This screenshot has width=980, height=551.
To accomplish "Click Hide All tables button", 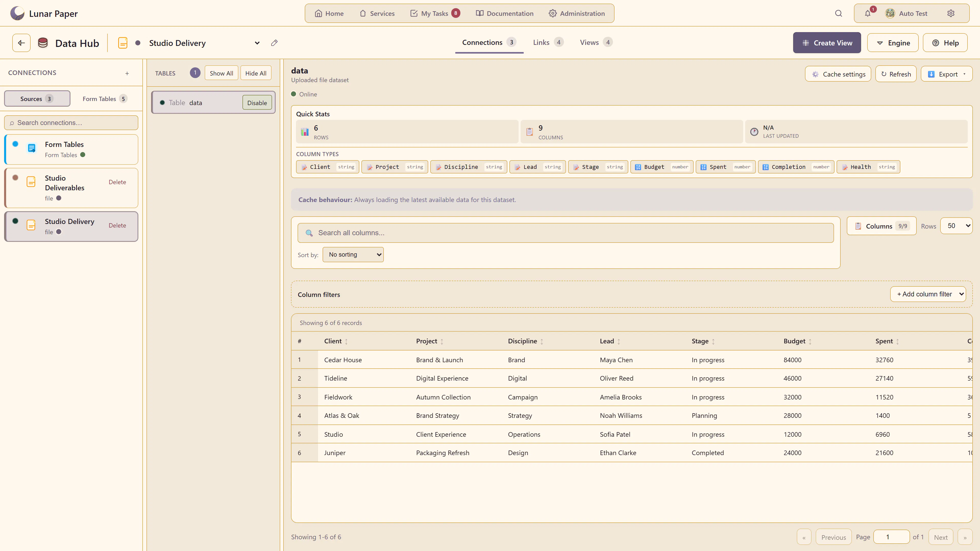I will (256, 73).
